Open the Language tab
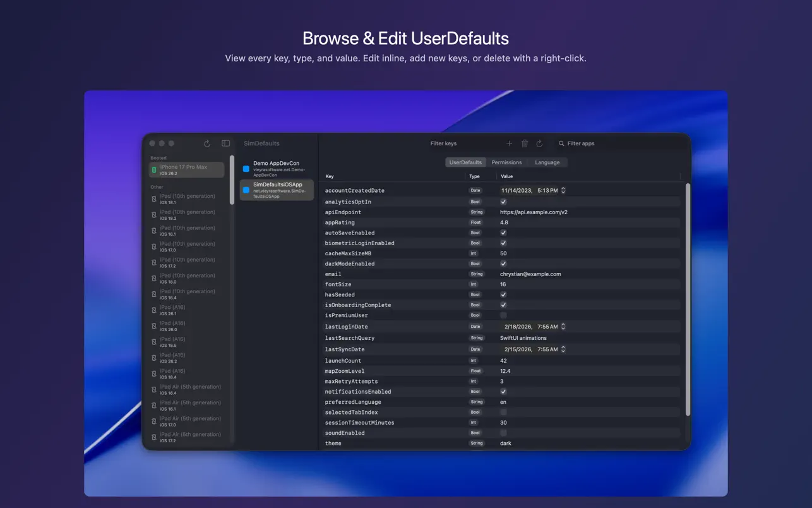The width and height of the screenshot is (812, 508). pos(547,162)
